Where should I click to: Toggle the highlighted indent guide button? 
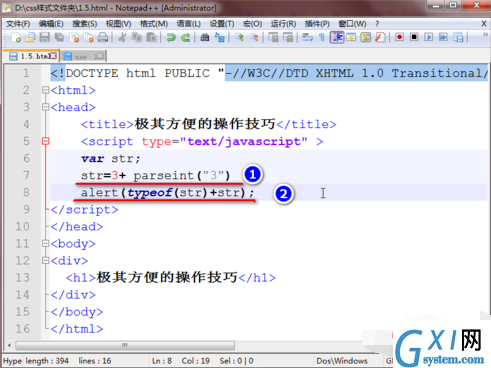[337, 37]
